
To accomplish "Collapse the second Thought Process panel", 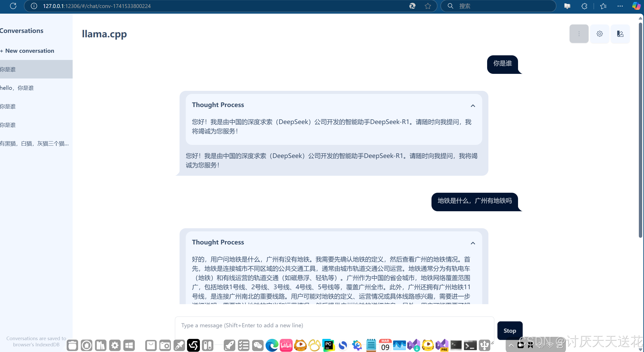I will 473,243.
